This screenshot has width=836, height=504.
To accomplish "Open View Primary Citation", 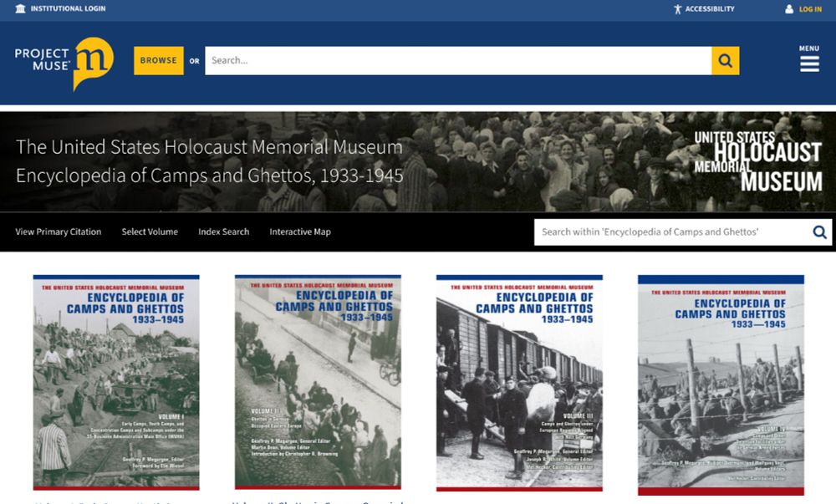I will click(59, 232).
